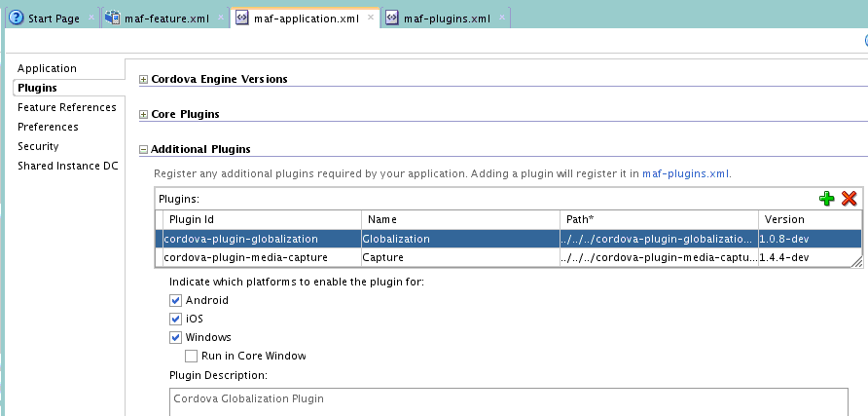Click the Capture name cell
Image resolution: width=868 pixels, height=416 pixels.
tap(460, 257)
